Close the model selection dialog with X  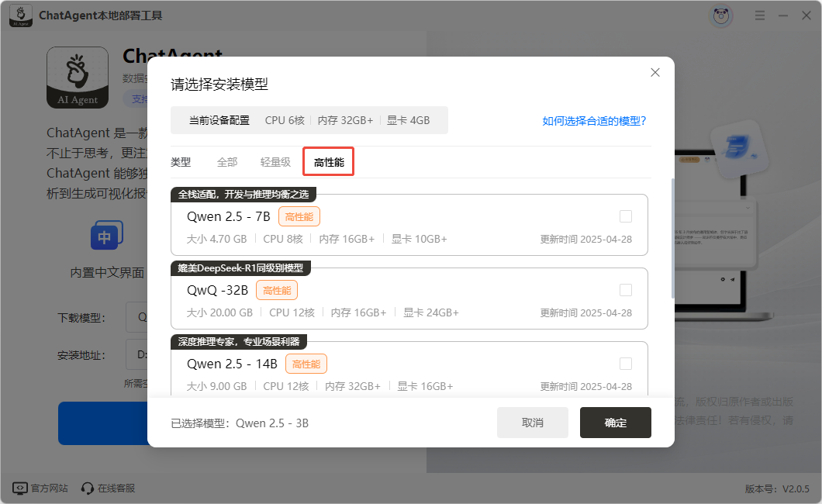[x=654, y=72]
